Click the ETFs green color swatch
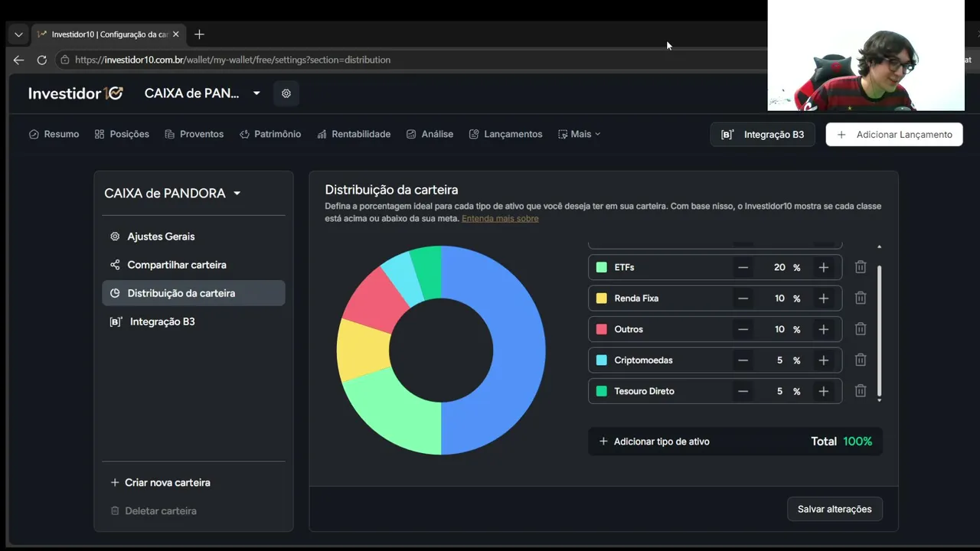Image resolution: width=980 pixels, height=551 pixels. coord(602,267)
